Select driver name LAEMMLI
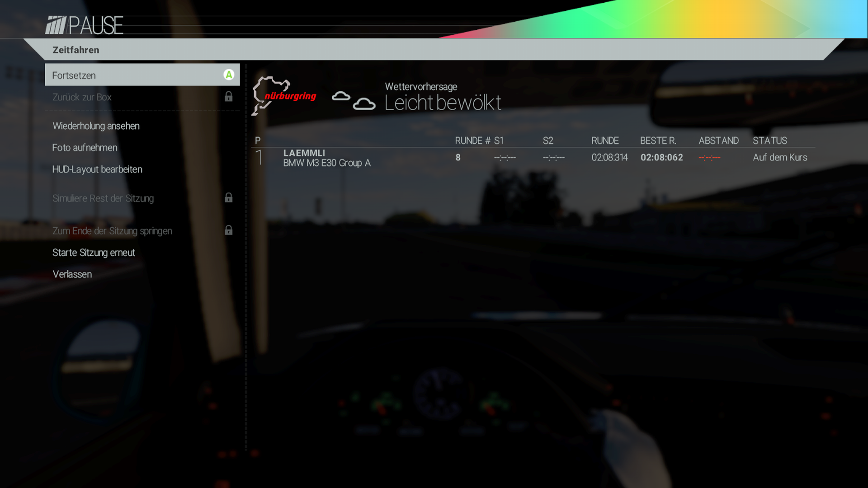 [x=304, y=153]
